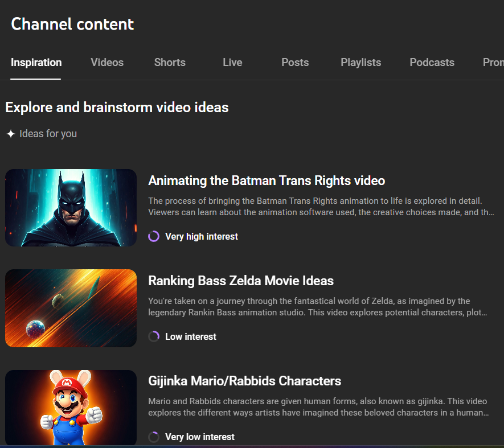Click the Very low interest ring icon

(154, 437)
